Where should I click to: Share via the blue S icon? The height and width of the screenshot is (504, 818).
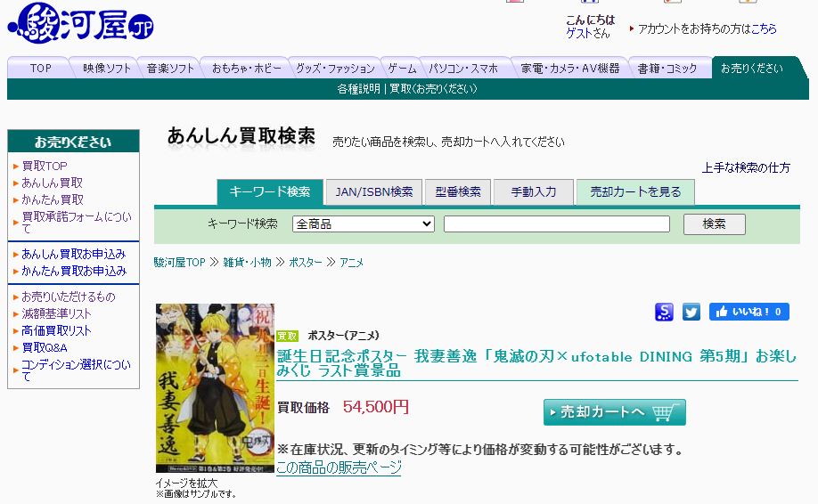[x=664, y=312]
